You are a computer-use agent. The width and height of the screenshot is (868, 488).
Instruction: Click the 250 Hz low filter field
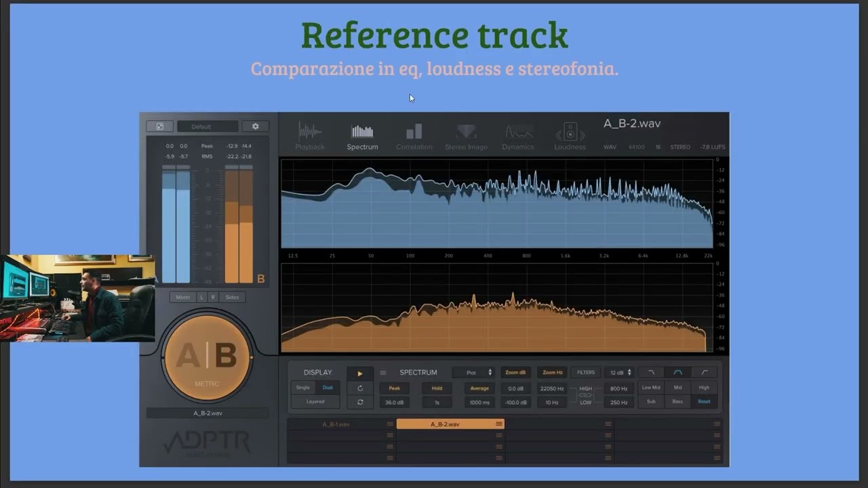(x=619, y=402)
